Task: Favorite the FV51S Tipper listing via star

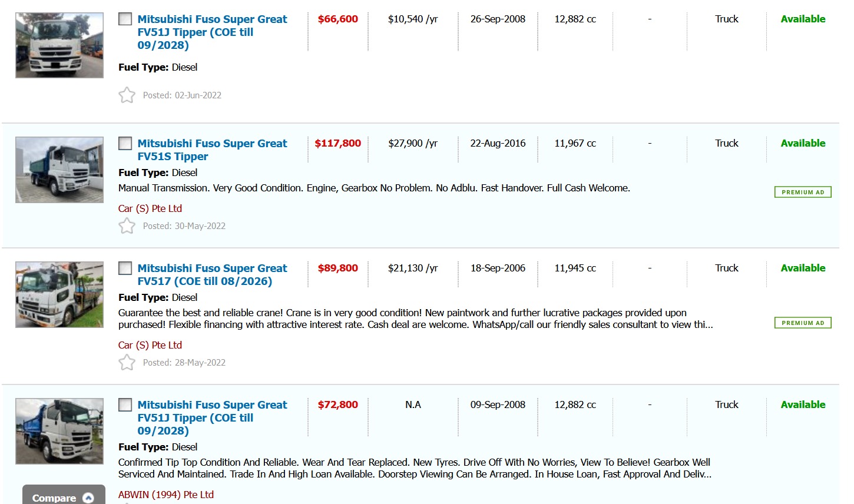Action: point(127,226)
